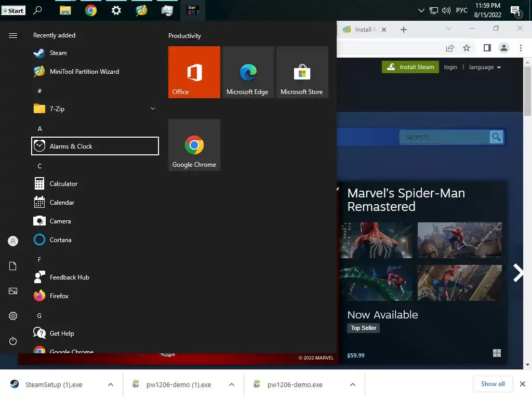Click the Start button
The height and width of the screenshot is (399, 532).
tap(14, 10)
